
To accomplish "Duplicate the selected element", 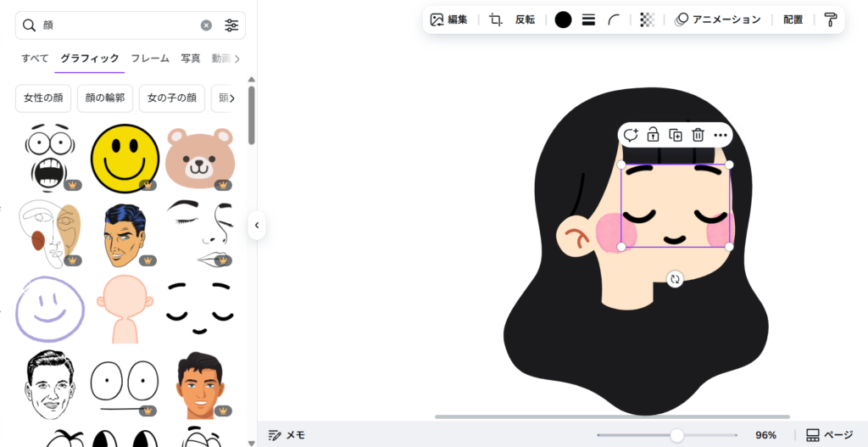I will 676,135.
